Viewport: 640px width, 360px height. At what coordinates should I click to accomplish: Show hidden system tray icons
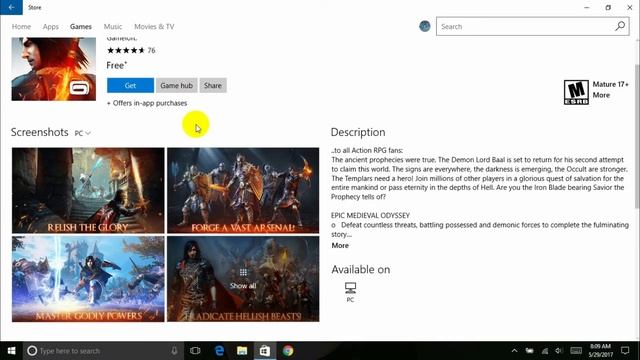tap(514, 351)
